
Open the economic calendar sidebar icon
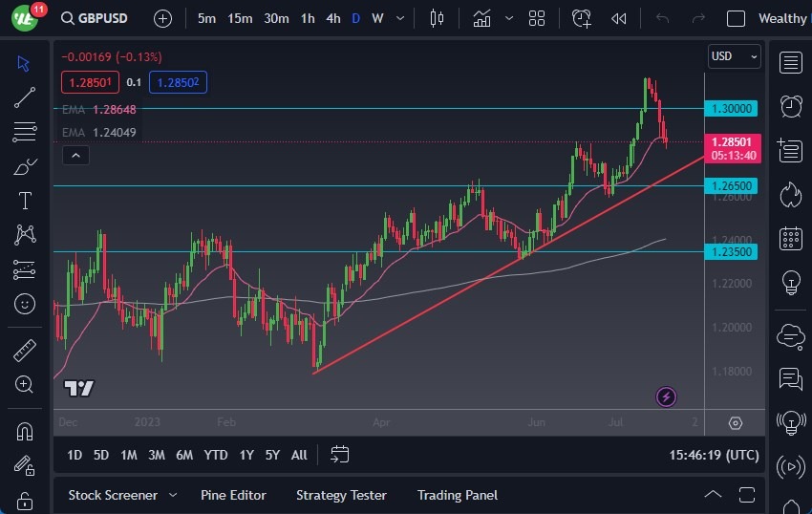790,238
